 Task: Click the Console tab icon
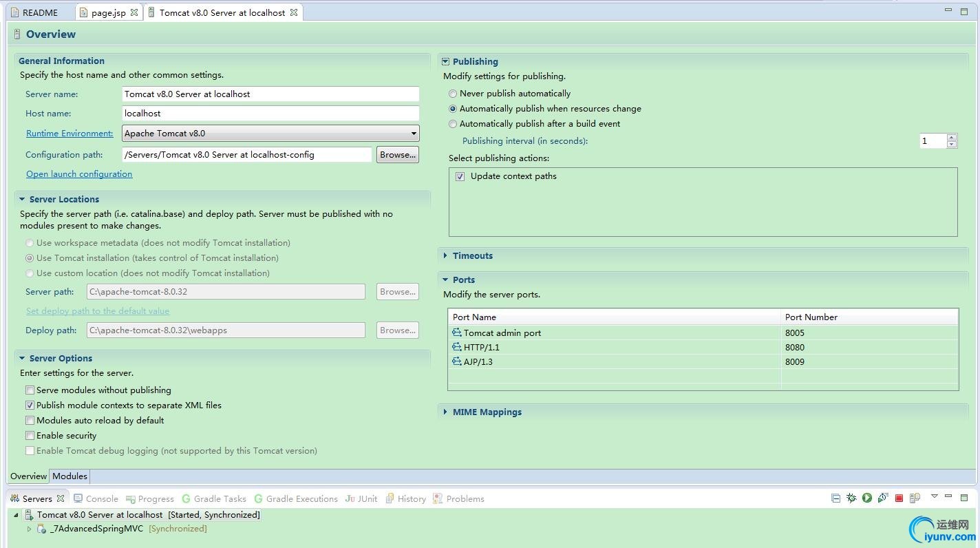78,498
